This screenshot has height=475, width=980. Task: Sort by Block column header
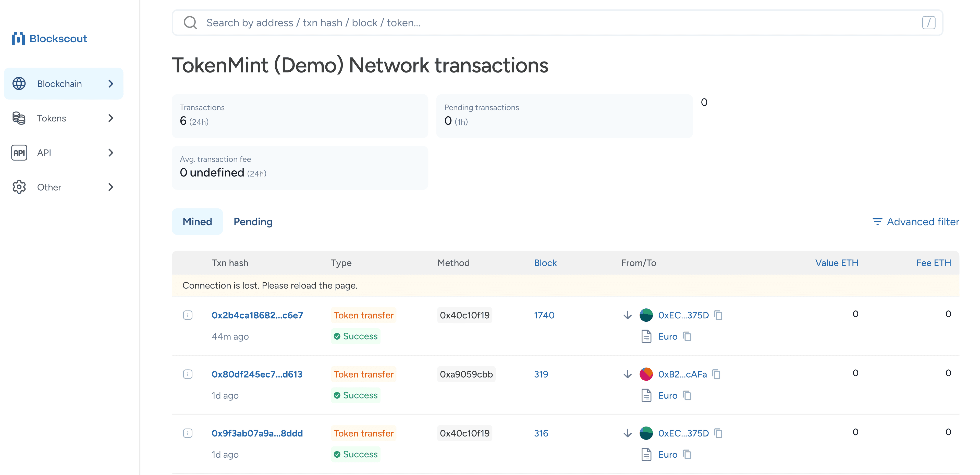pyautogui.click(x=545, y=263)
